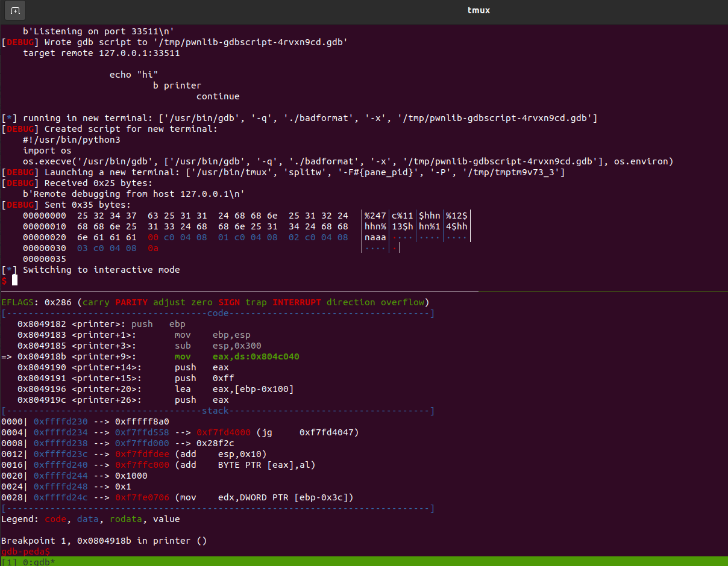This screenshot has height=566, width=728.
Task: Select the tmux status bar window '0:gdb*'
Action: tap(39, 562)
